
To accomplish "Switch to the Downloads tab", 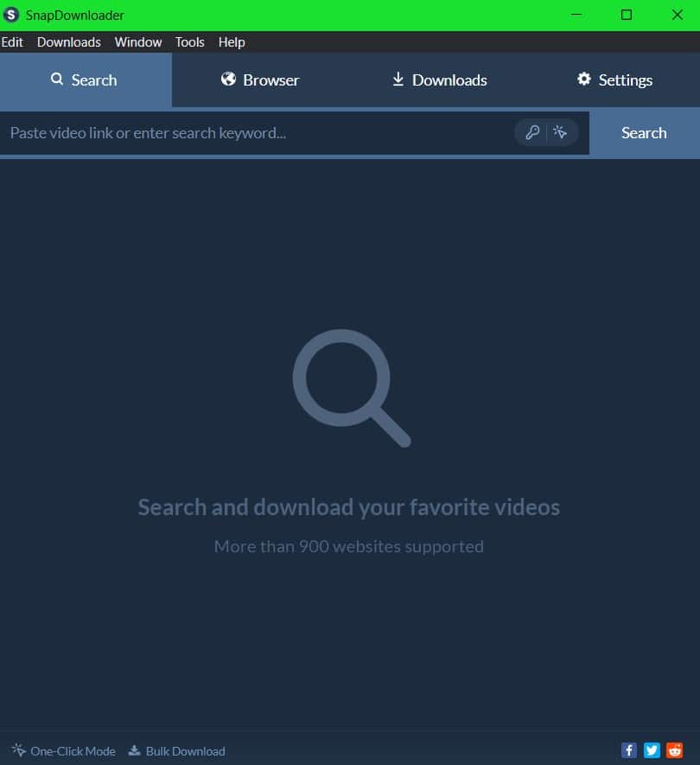I will pyautogui.click(x=439, y=80).
